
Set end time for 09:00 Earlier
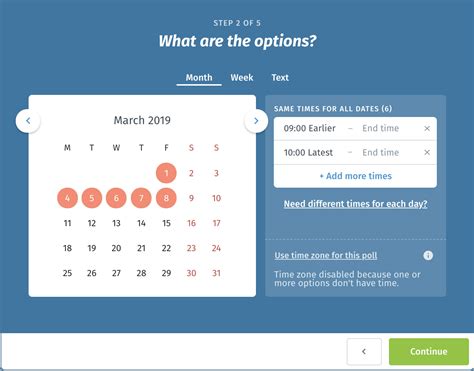coord(381,128)
